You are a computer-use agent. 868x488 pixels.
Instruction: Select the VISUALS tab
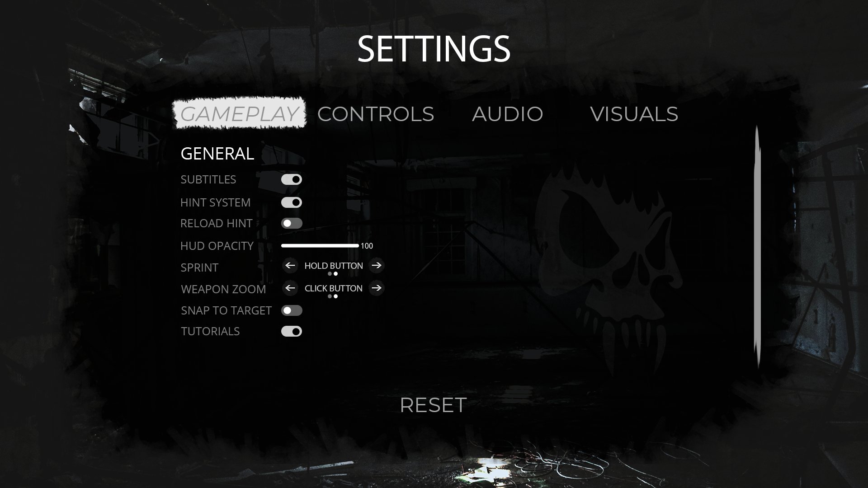pos(634,114)
